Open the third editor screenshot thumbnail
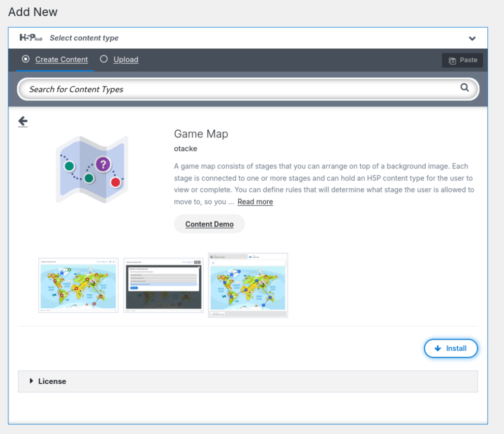The height and width of the screenshot is (434, 504). coord(248,286)
